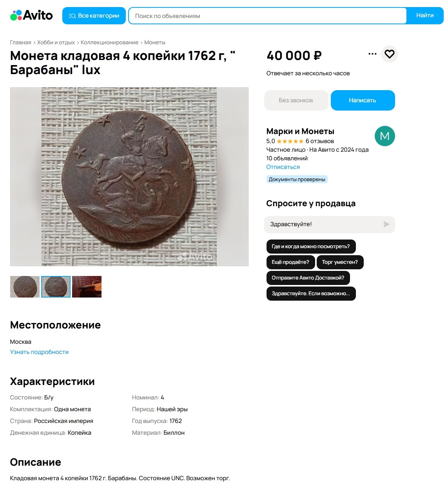Viewport: 448px width, 490px height.
Task: Click Отписаться from seller link
Action: 283,167
